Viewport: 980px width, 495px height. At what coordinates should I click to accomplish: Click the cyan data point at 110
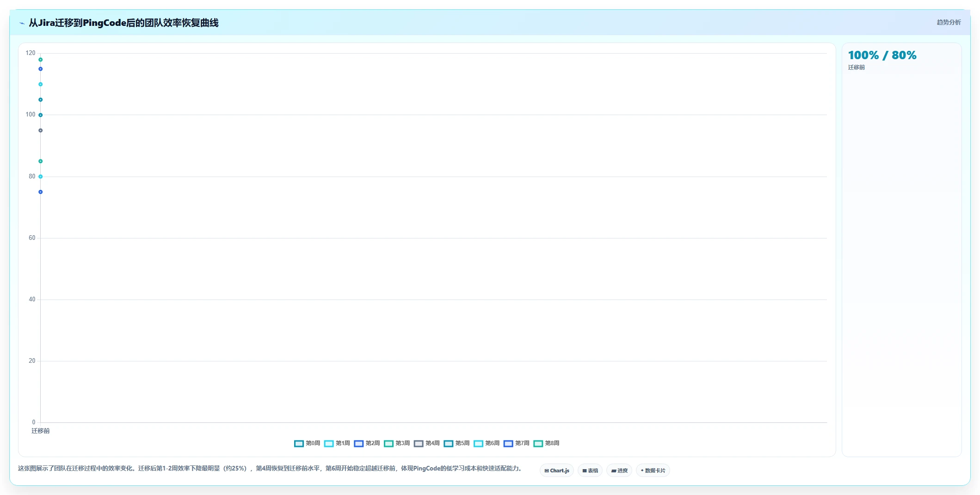[41, 84]
